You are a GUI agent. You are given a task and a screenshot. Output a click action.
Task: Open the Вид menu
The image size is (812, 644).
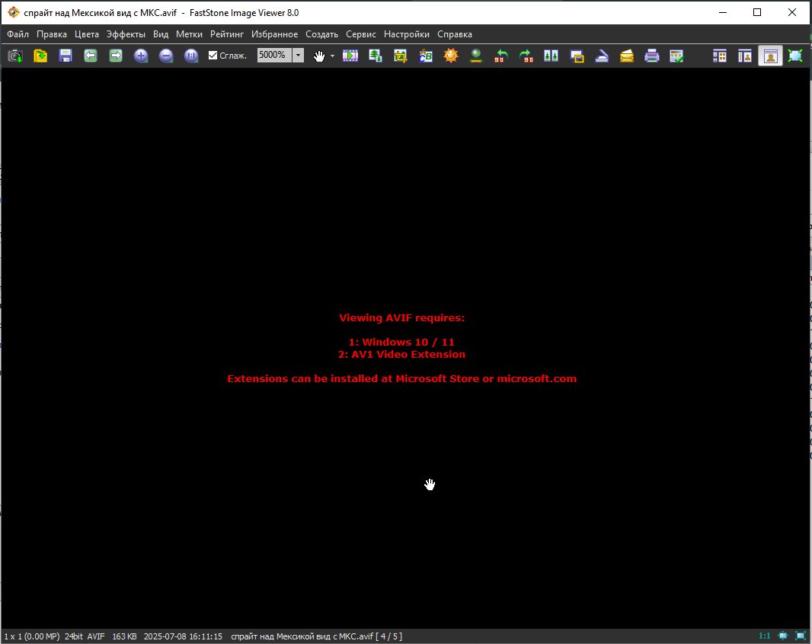(x=161, y=34)
